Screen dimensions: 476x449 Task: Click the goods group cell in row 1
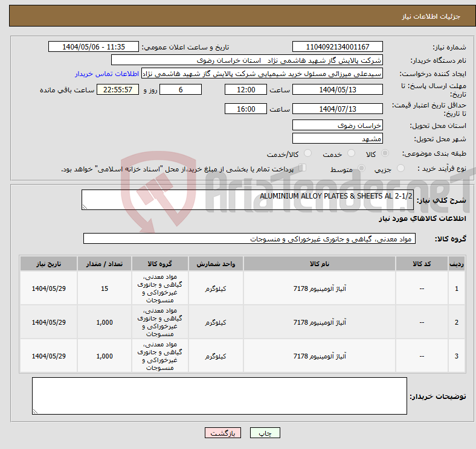pos(159,288)
